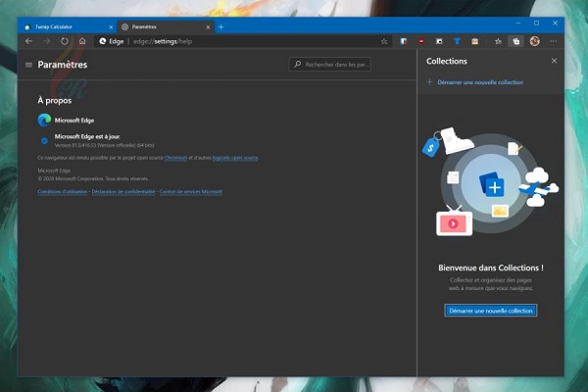
Task: Open the Conditions d'utilisation link
Action: (x=62, y=192)
